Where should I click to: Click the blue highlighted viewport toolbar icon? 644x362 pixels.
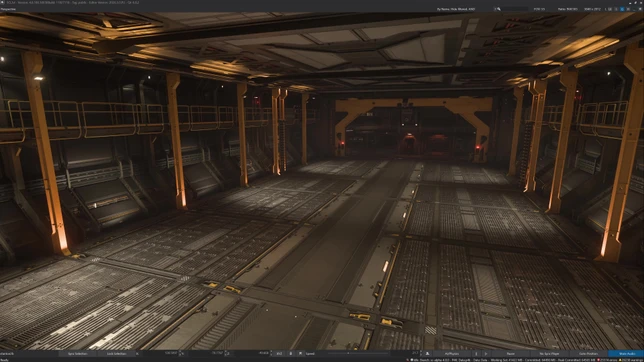(x=622, y=9)
